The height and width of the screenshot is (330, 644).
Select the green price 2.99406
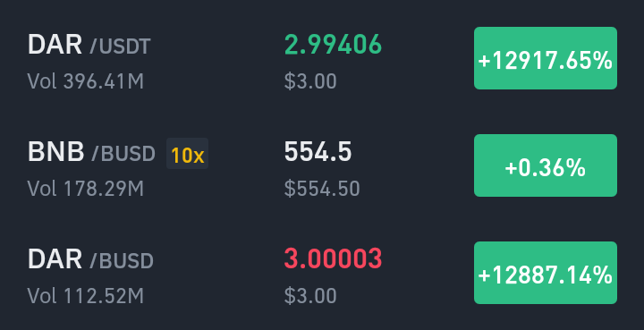(333, 45)
